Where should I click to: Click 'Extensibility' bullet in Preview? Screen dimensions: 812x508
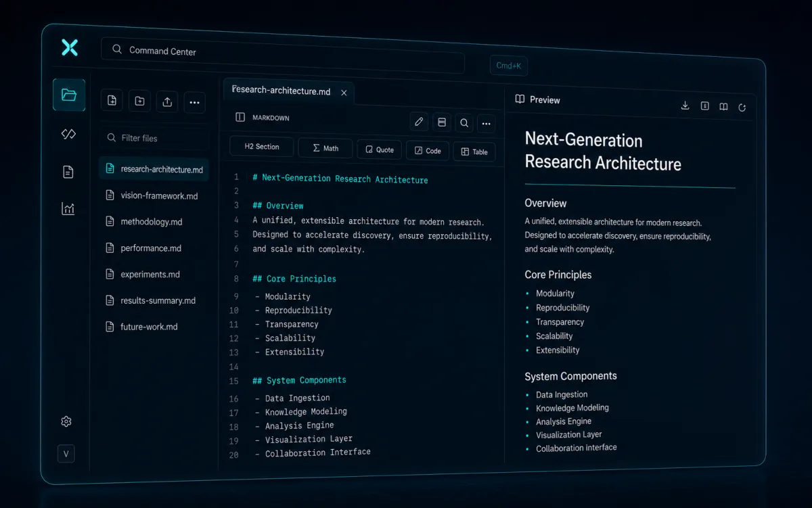(x=558, y=350)
